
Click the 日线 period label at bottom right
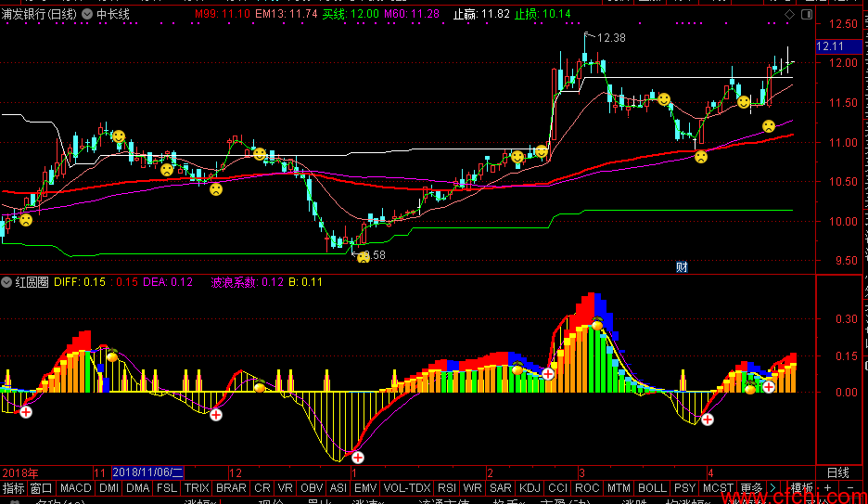click(x=837, y=472)
